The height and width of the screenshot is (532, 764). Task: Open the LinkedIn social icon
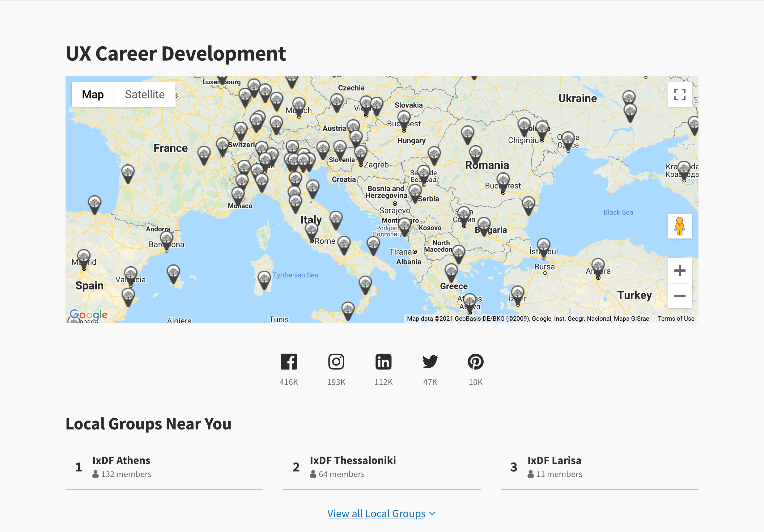point(383,362)
